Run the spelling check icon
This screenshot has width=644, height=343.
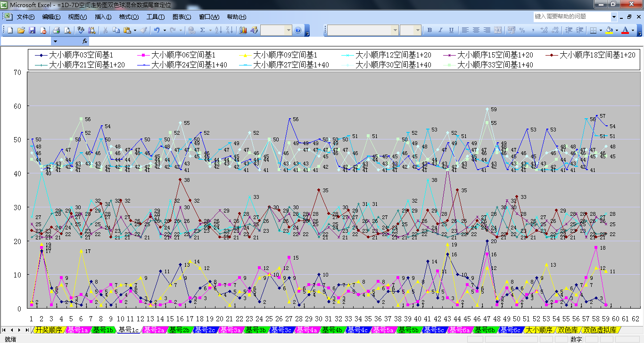[x=81, y=30]
